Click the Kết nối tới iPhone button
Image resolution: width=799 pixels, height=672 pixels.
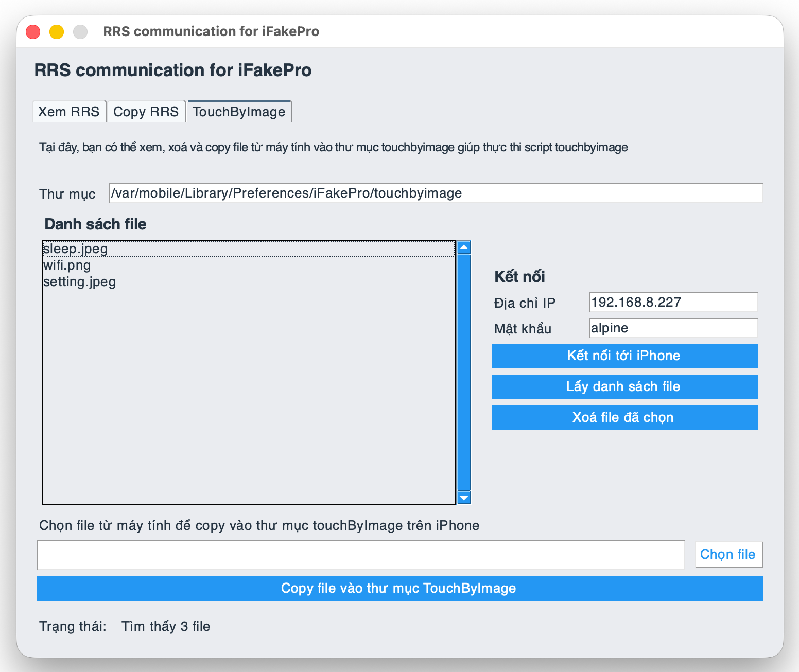[x=624, y=356]
